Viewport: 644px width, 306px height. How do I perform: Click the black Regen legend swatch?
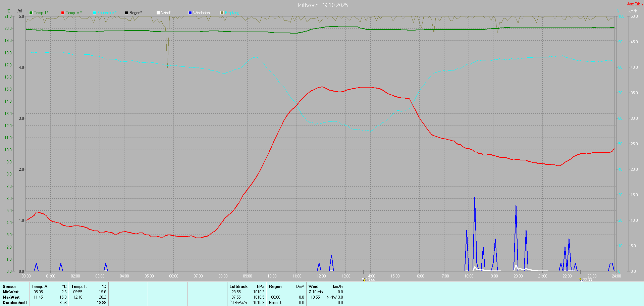[126, 13]
